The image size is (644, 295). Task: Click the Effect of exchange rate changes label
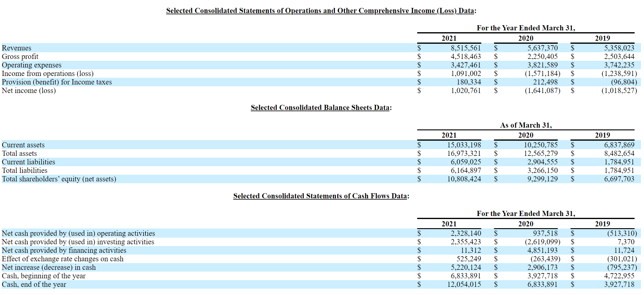(x=63, y=259)
